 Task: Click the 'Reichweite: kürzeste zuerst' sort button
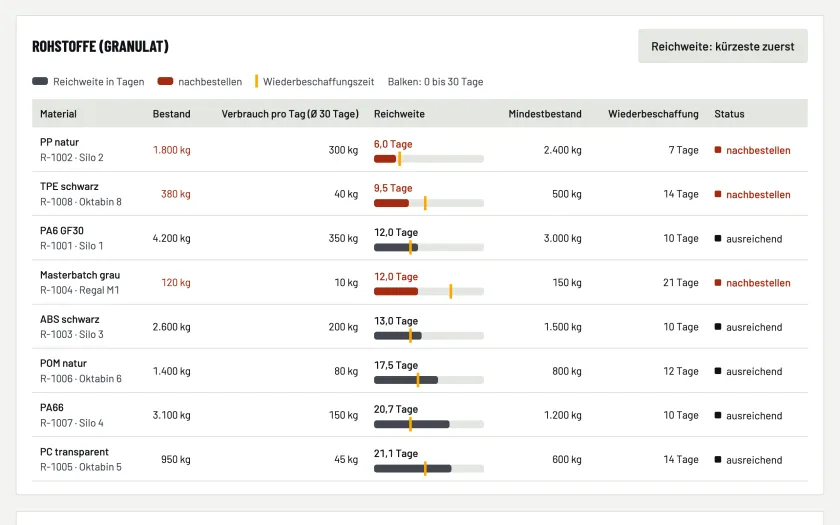pyautogui.click(x=723, y=46)
